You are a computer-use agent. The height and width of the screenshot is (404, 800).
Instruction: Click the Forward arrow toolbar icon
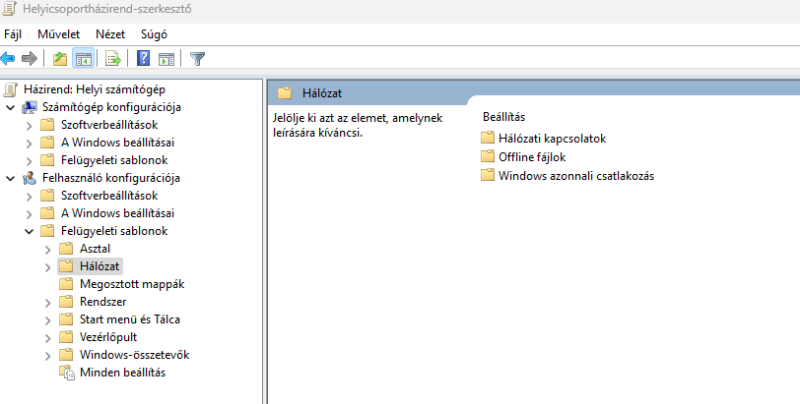[30, 59]
